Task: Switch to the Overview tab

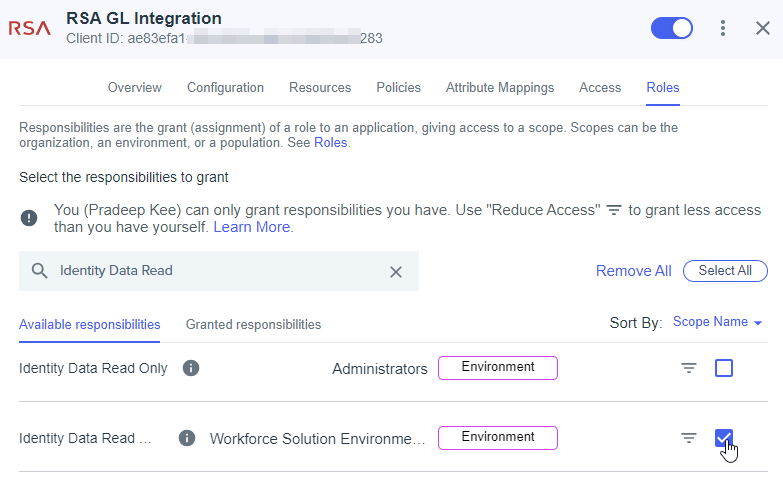Action: pos(135,87)
